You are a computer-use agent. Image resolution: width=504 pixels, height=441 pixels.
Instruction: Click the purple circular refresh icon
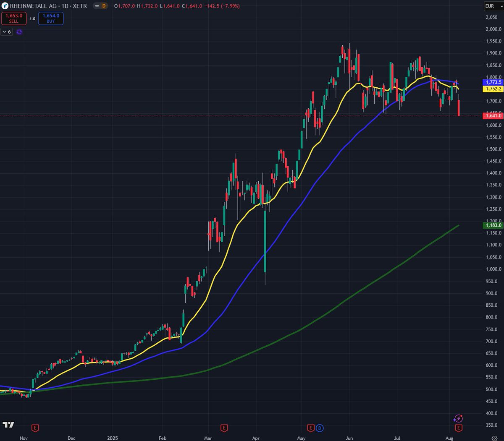point(19,32)
